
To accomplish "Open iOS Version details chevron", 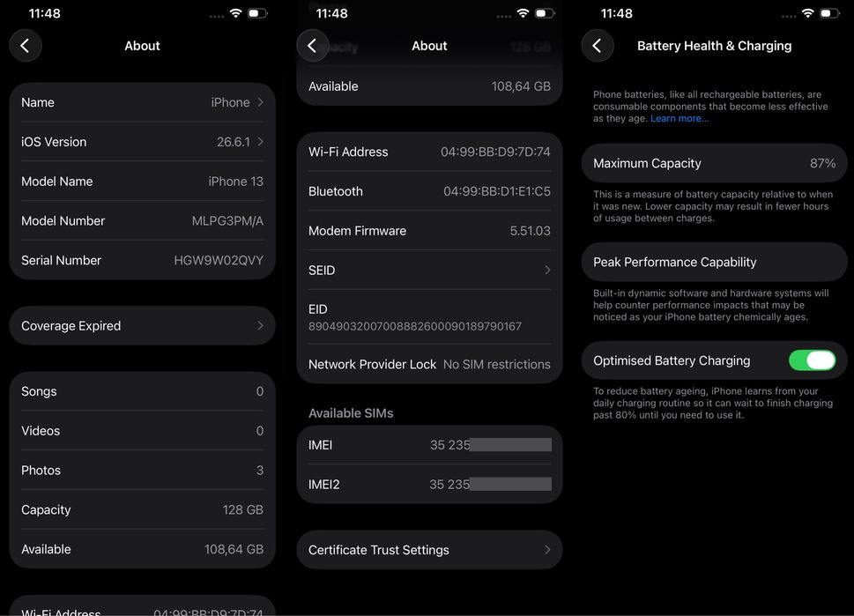I will tap(260, 142).
